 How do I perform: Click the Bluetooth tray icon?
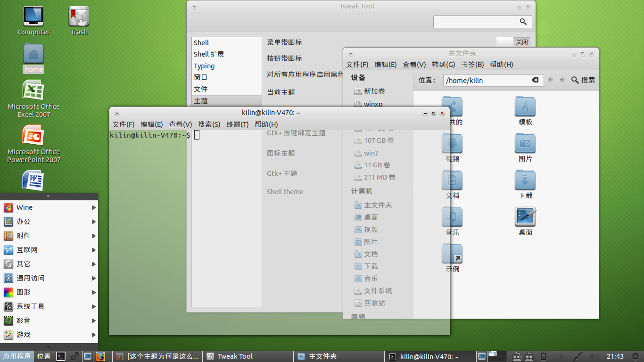point(561,356)
